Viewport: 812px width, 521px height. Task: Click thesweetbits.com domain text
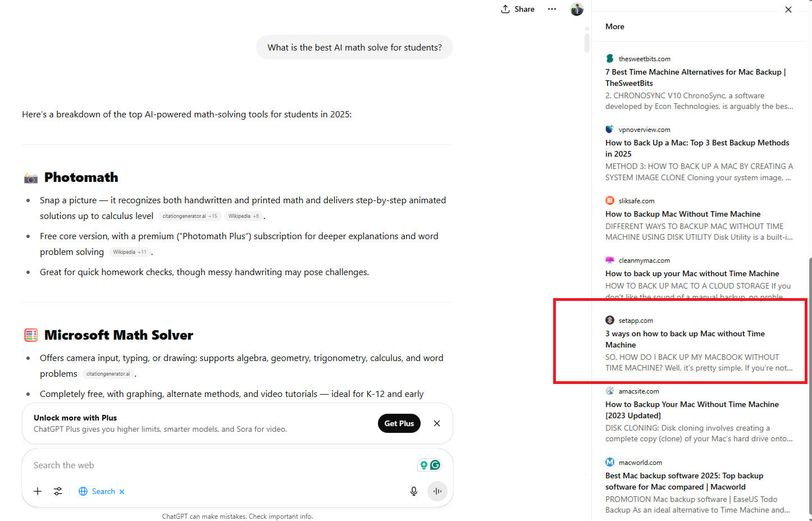coord(645,59)
